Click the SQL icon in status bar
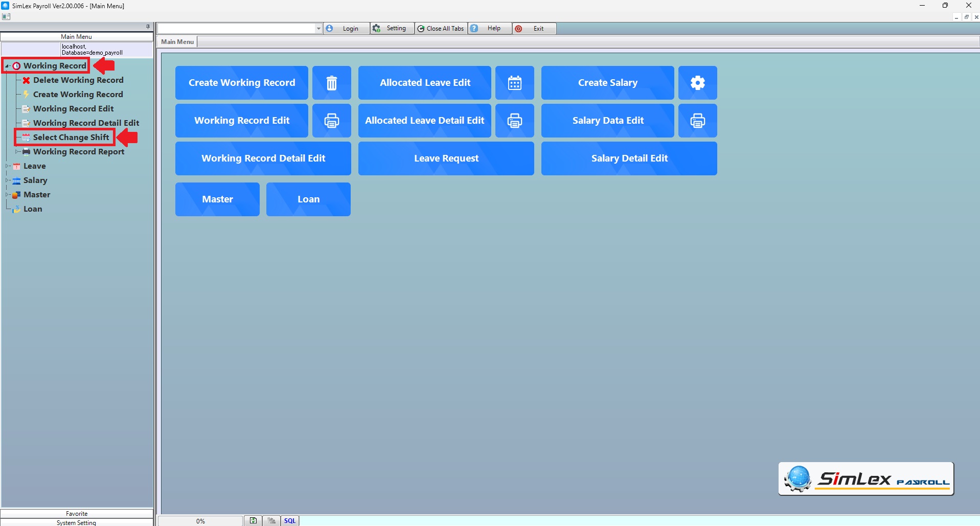The height and width of the screenshot is (526, 980). coord(290,521)
